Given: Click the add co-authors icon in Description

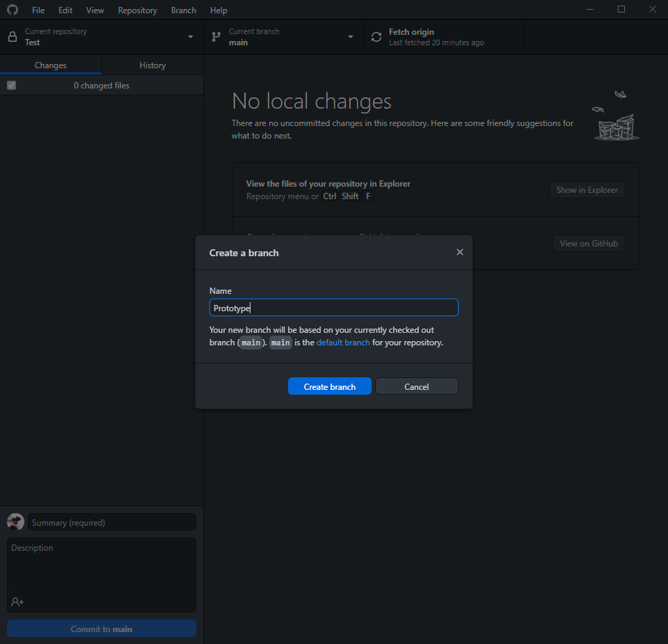Looking at the screenshot, I should click(17, 602).
